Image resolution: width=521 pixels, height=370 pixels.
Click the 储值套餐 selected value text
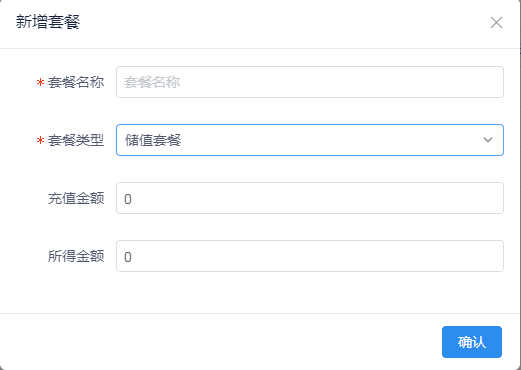pyautogui.click(x=153, y=140)
